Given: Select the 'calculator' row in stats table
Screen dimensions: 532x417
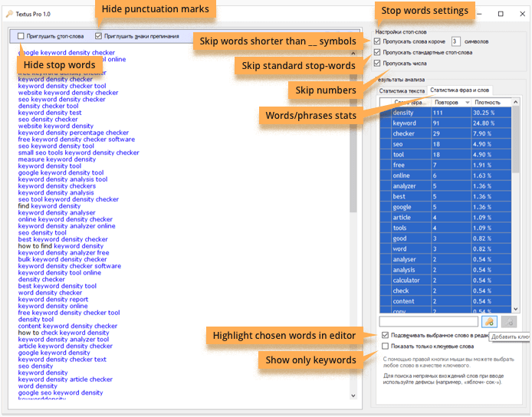Looking at the screenshot, I should point(445,281).
